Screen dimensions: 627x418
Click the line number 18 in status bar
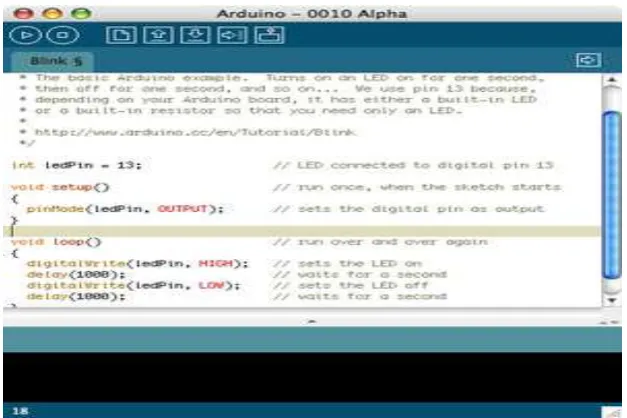point(20,411)
